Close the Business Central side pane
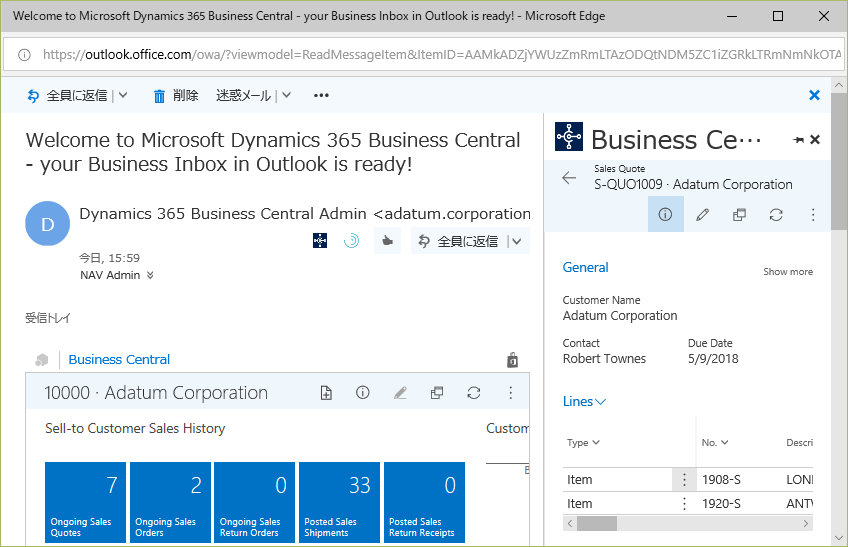This screenshot has width=848, height=547. click(815, 140)
